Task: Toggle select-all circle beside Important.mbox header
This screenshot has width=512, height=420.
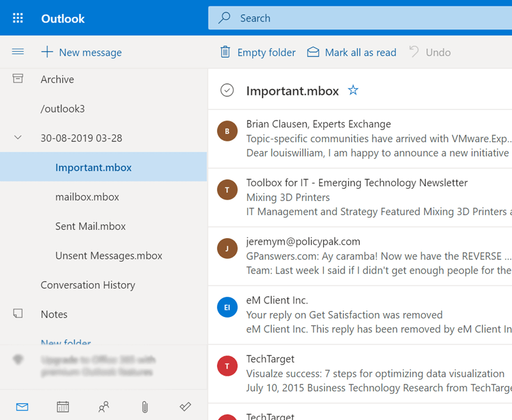Action: [227, 90]
